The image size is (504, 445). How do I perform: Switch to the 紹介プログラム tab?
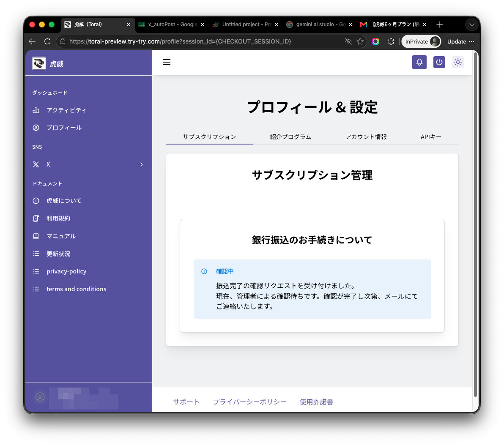(290, 137)
